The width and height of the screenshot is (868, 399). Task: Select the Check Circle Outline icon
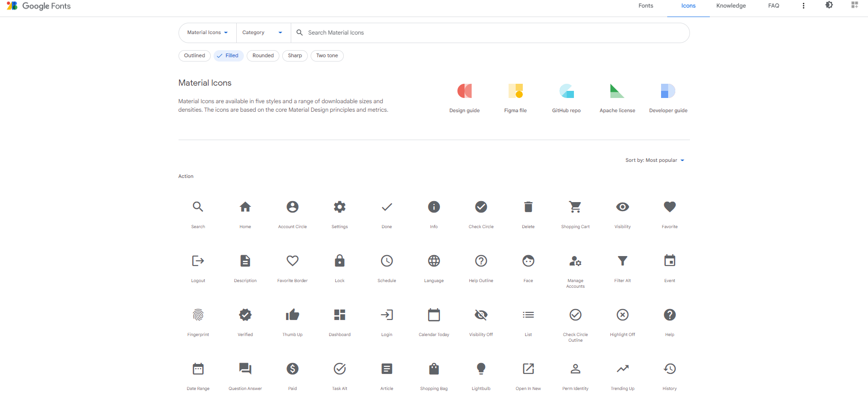[575, 315]
